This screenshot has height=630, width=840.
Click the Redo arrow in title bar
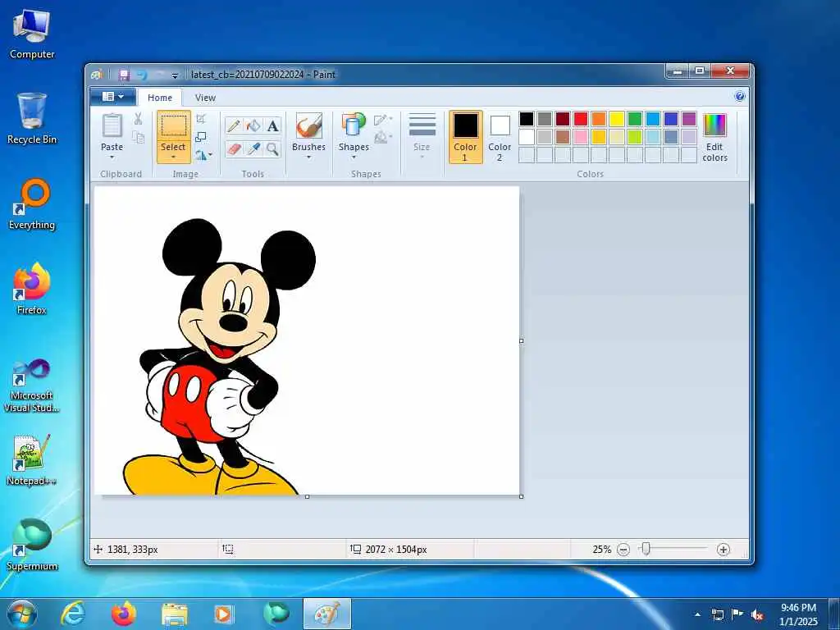pyautogui.click(x=159, y=75)
